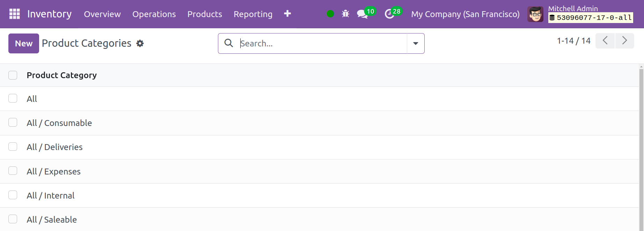644x231 pixels.
Task: Open the conversations chat icon
Action: [362, 14]
